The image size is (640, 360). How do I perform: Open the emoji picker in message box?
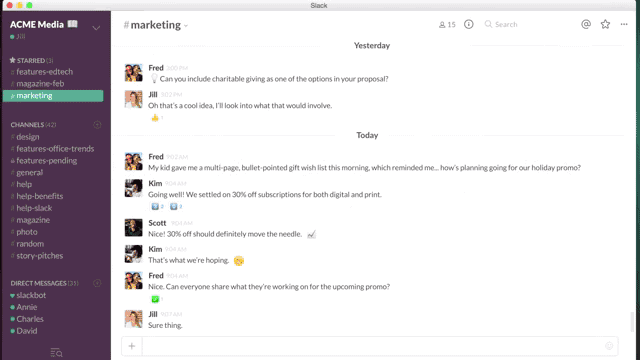click(x=609, y=346)
